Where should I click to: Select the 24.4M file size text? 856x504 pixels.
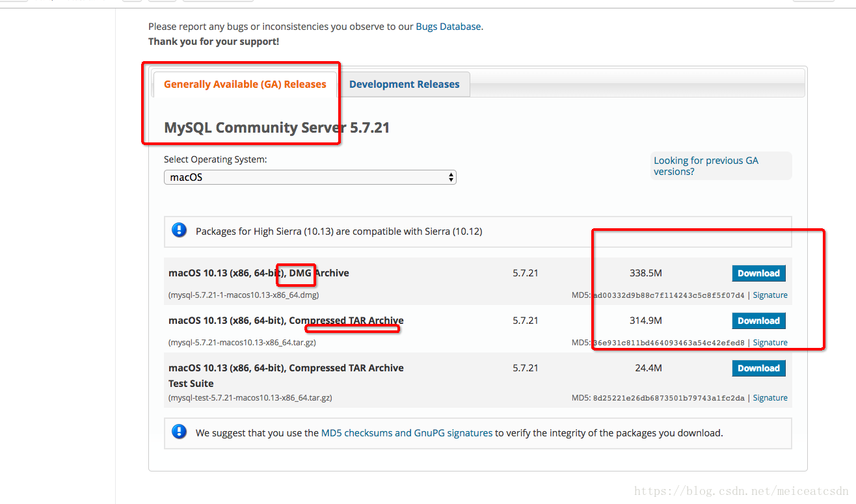[649, 368]
